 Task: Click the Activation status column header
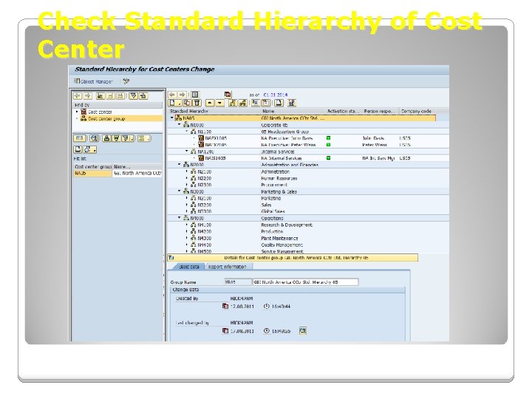(344, 112)
